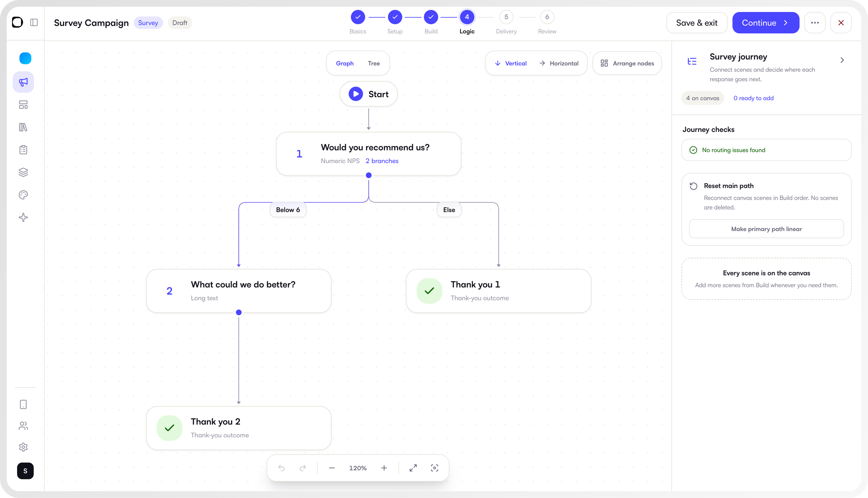Zoom out the canvas with minus
This screenshot has width=868, height=498.
pos(332,468)
